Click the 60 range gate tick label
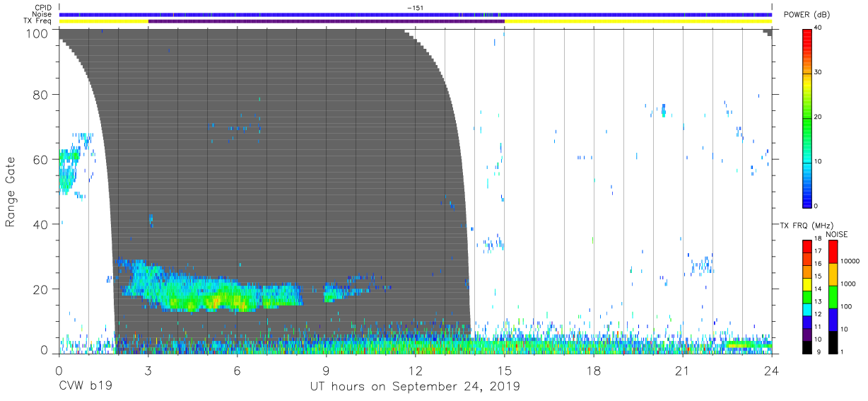Viewport: 868px width, 401px height. pos(40,159)
